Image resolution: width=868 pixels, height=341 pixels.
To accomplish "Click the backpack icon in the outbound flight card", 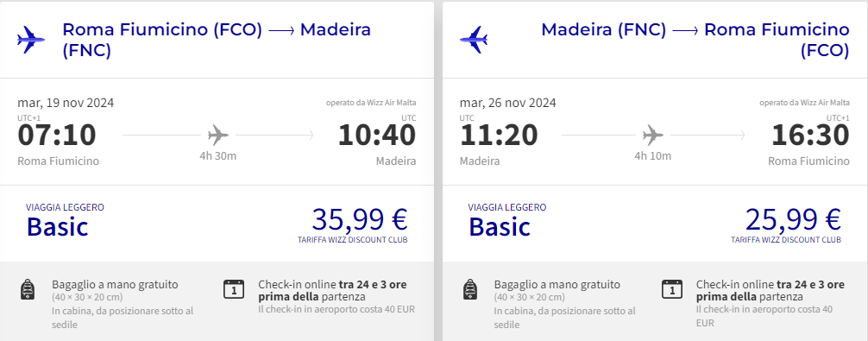I will click(28, 289).
